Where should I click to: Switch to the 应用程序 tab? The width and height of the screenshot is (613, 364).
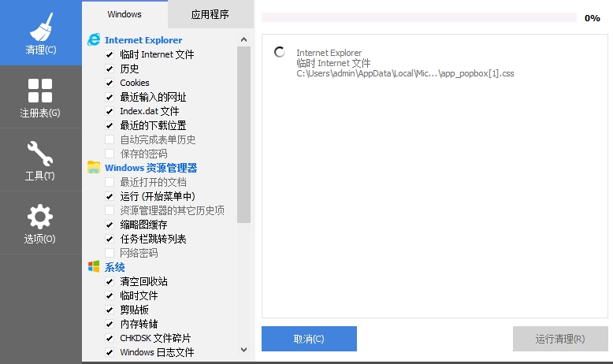tap(210, 14)
